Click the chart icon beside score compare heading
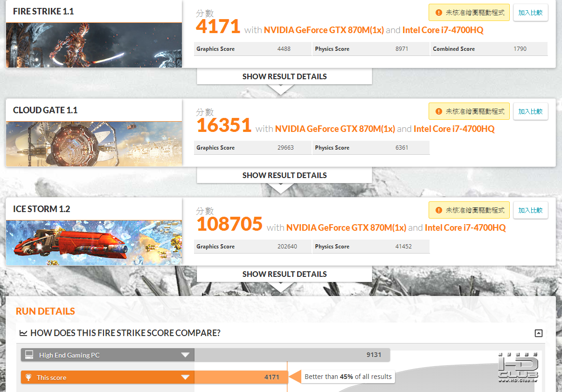 click(23, 333)
